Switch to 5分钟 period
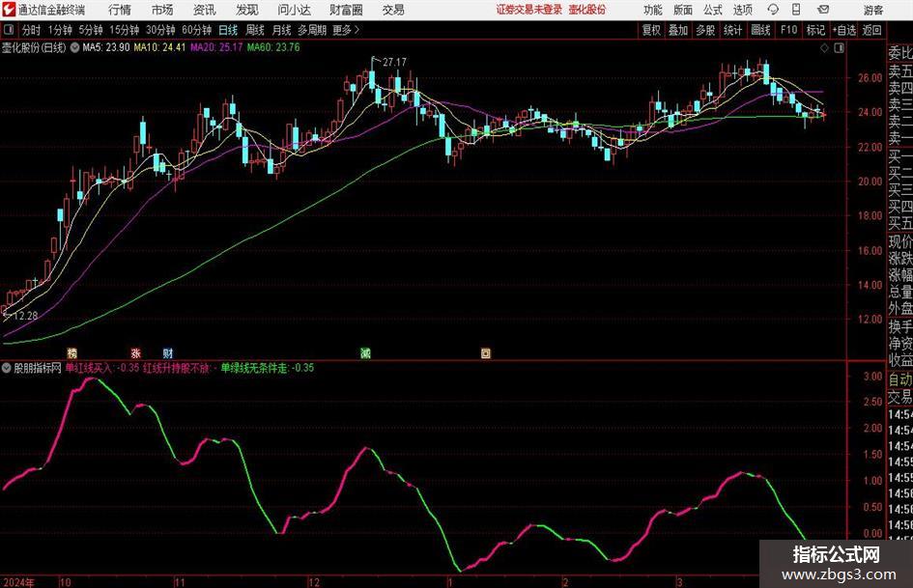This screenshot has width=913, height=588. pyautogui.click(x=91, y=30)
